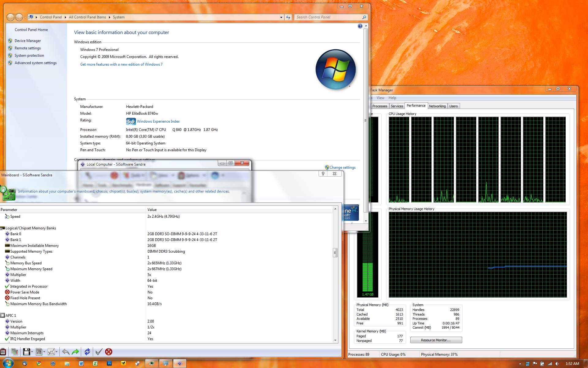Viewport: 588px width, 368px height.
Task: Launch Excel from the taskbar
Action: pos(95,363)
